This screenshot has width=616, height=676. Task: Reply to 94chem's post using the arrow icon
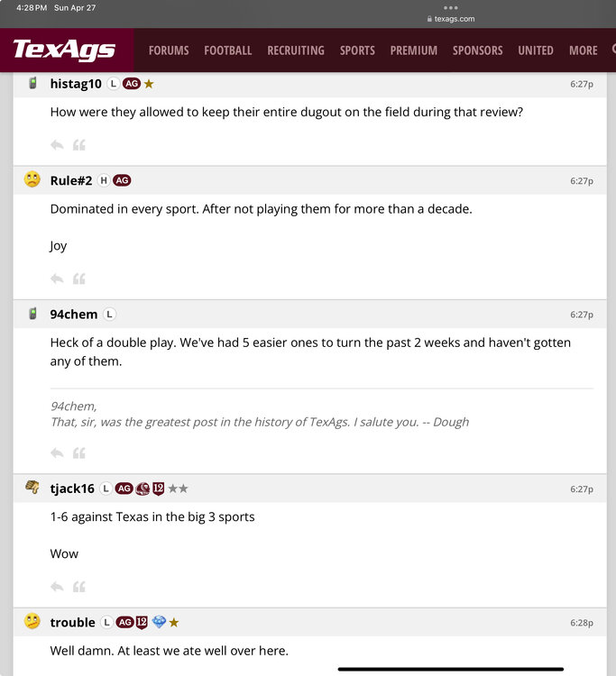coord(57,453)
